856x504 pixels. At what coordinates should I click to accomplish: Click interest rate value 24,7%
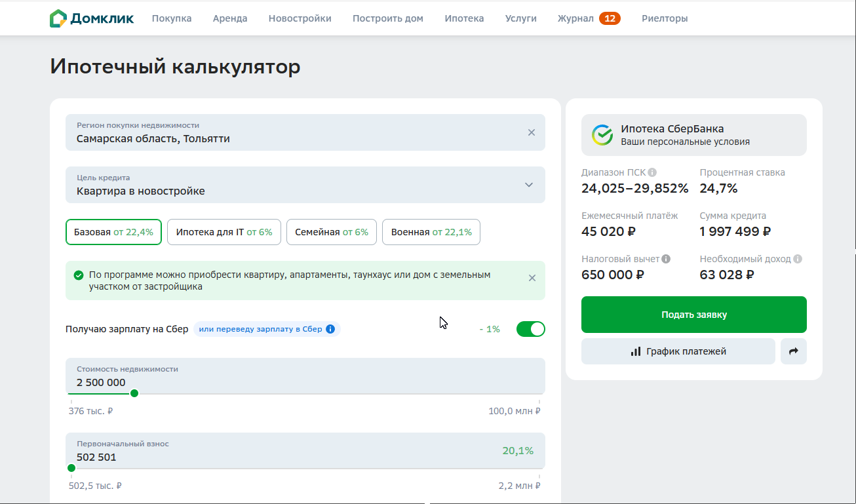[718, 189]
